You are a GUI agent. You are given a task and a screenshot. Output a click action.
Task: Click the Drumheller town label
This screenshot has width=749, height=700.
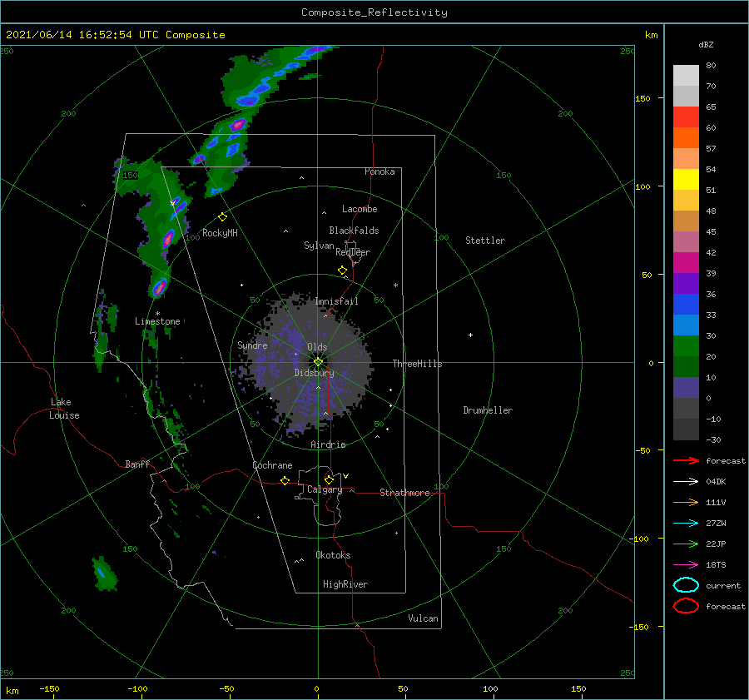(x=488, y=410)
